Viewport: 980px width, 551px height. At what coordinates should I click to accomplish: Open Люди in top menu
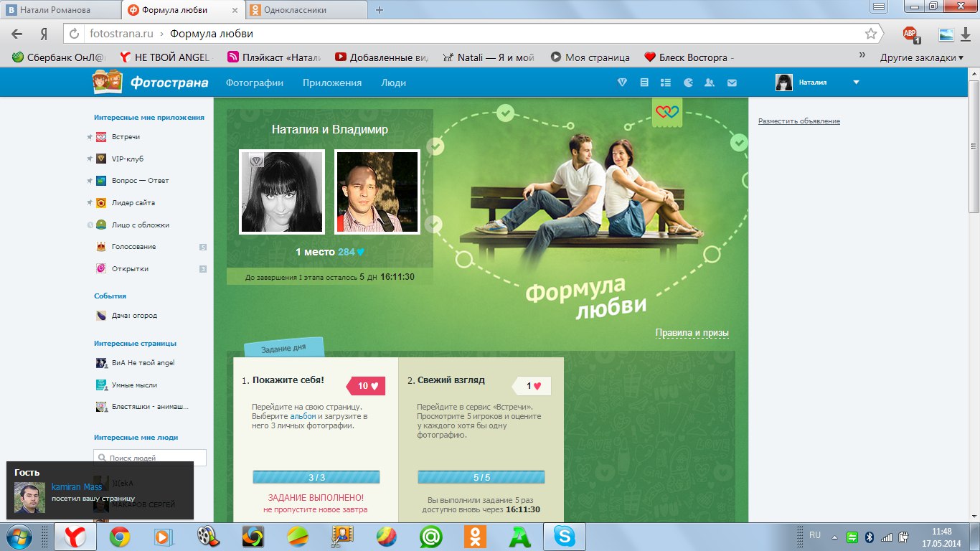[x=393, y=83]
